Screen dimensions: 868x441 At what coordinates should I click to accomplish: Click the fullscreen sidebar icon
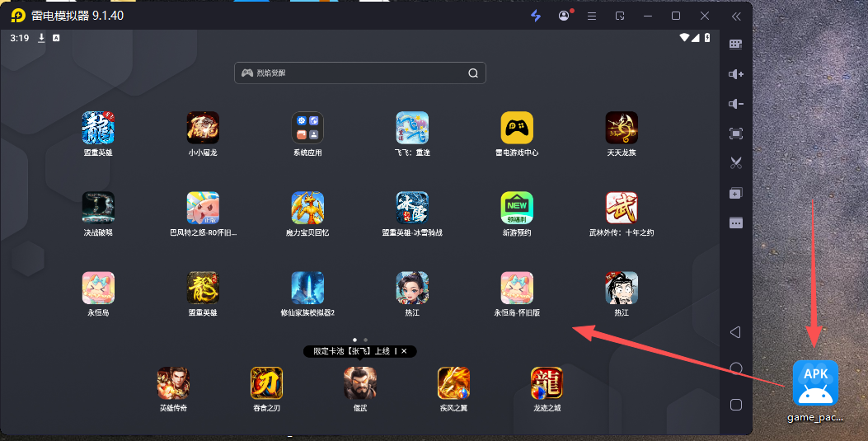(736, 134)
